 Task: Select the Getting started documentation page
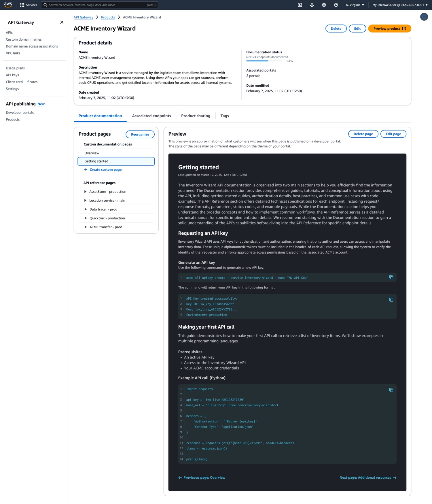coord(116,161)
